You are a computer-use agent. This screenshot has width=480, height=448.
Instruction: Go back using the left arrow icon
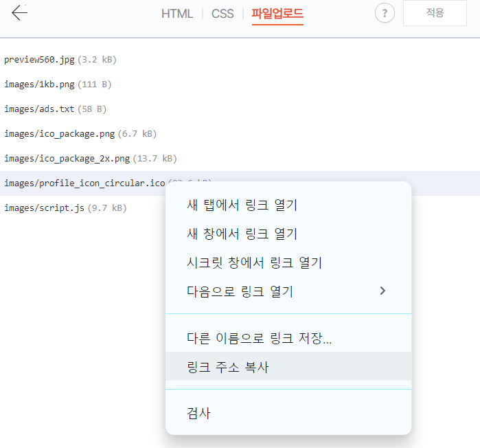pyautogui.click(x=20, y=13)
